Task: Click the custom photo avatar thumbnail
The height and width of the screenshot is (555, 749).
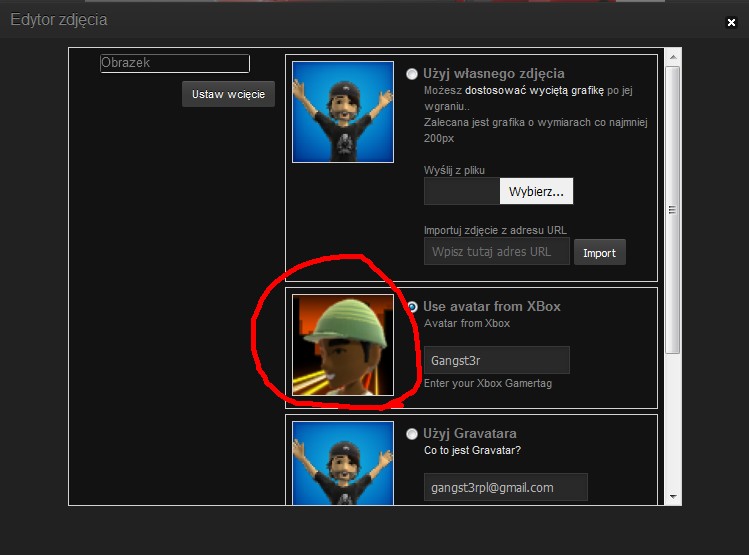Action: coord(342,112)
